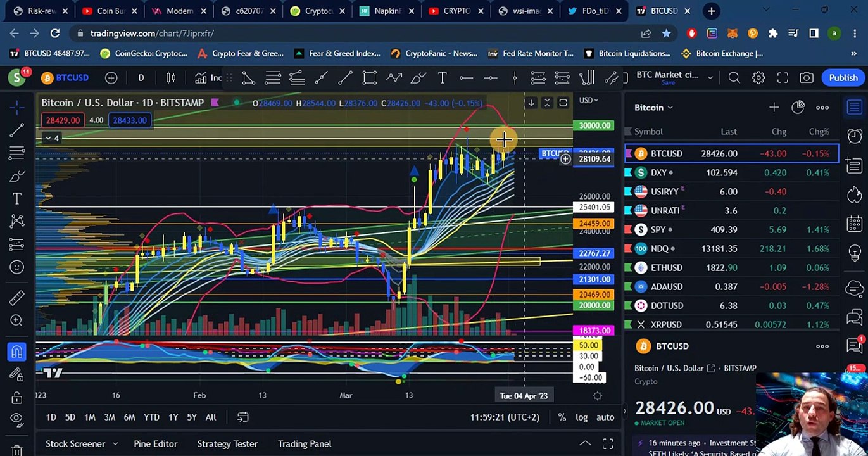Remove drawings with the trash icon
Screen dimensions: 868x456
pos(17,450)
